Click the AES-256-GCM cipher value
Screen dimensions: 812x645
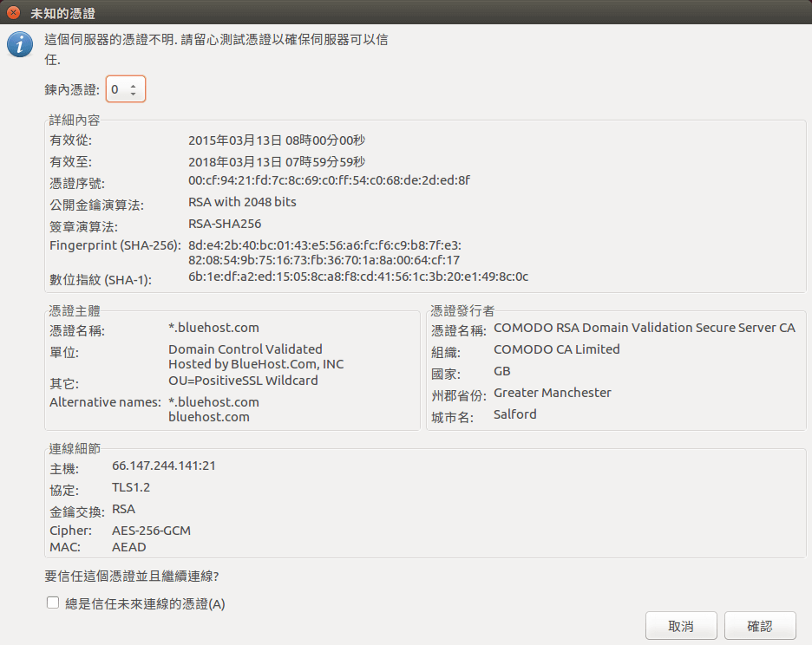click(x=151, y=530)
